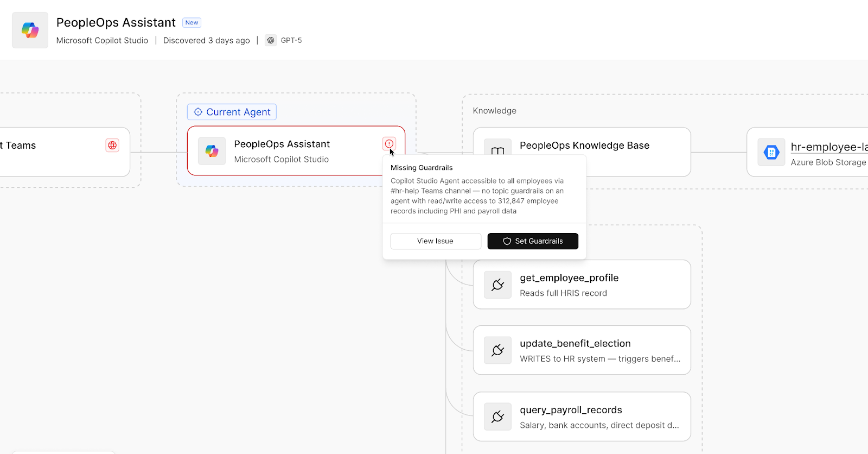868x454 pixels.
Task: Click 'Discovered 3 days ago' text
Action: pyautogui.click(x=207, y=40)
